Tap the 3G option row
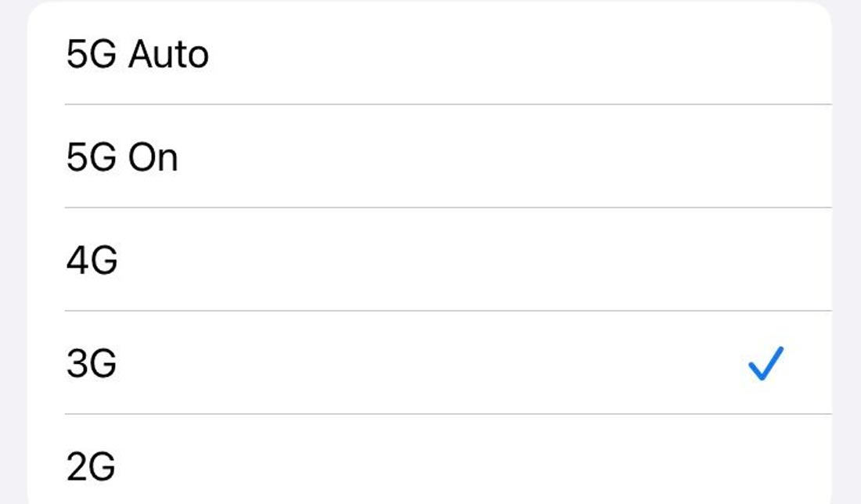Screen dimensions: 861x504 tap(429, 363)
